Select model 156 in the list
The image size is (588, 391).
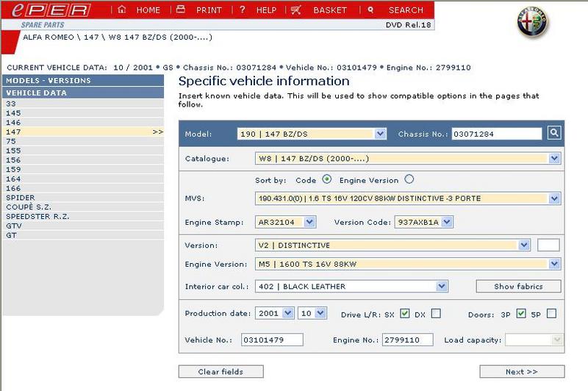(83, 160)
